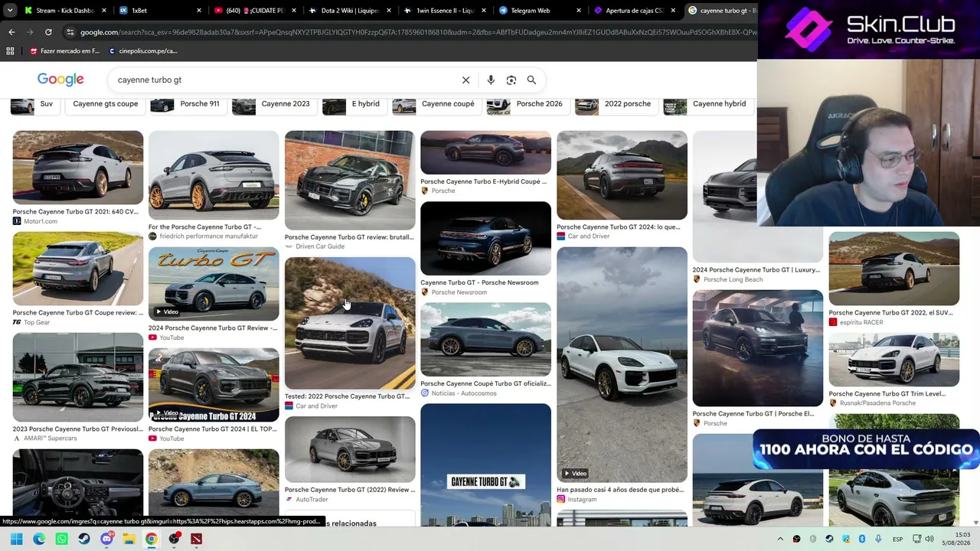
Task: Filter images by the 2022 porsche chip
Action: click(616, 104)
